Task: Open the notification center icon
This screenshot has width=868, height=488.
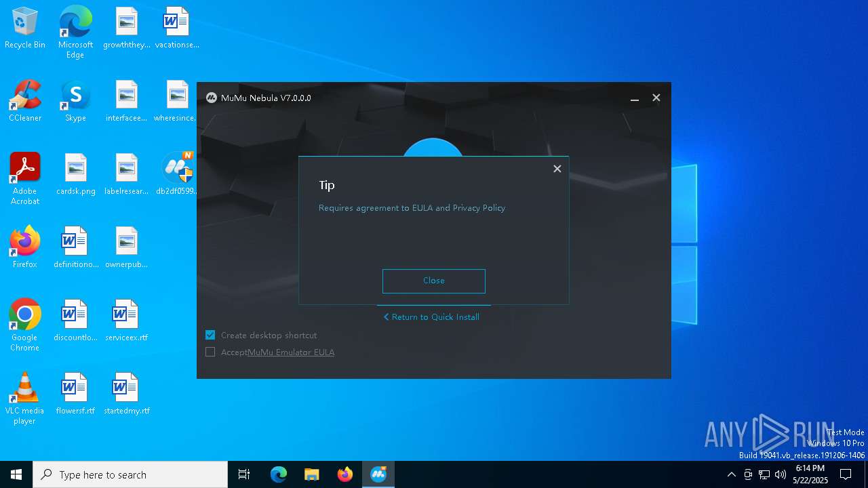Action: [x=846, y=474]
